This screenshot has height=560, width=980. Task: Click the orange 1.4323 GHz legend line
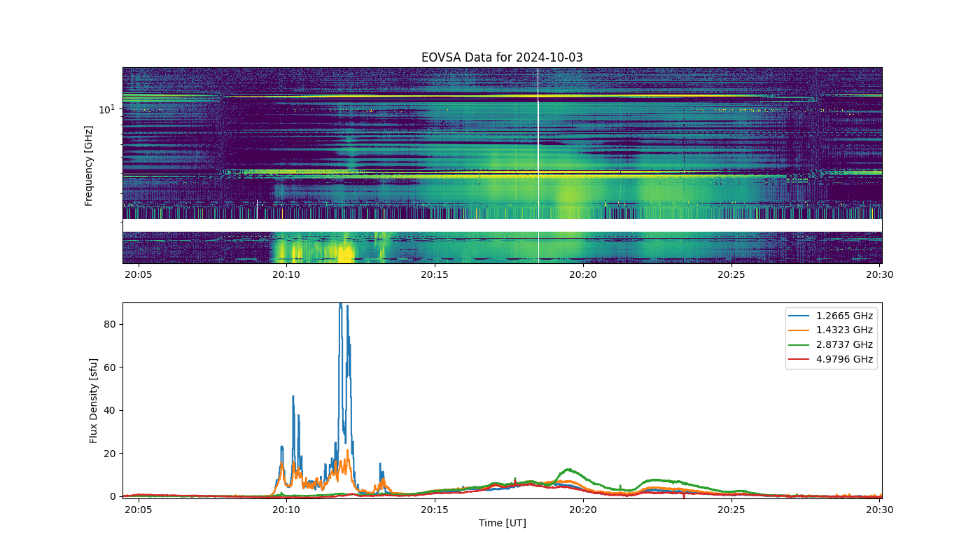[x=801, y=330]
